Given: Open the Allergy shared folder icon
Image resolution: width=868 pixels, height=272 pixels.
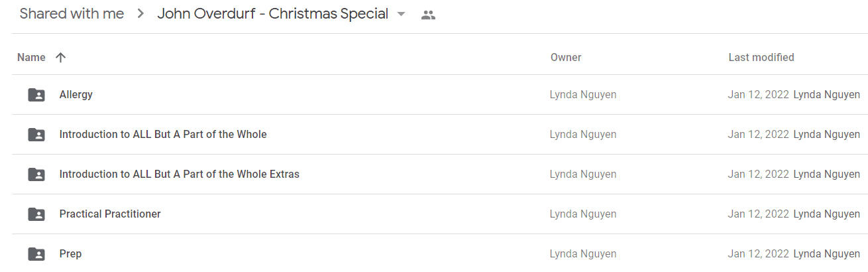Looking at the screenshot, I should click(x=36, y=95).
